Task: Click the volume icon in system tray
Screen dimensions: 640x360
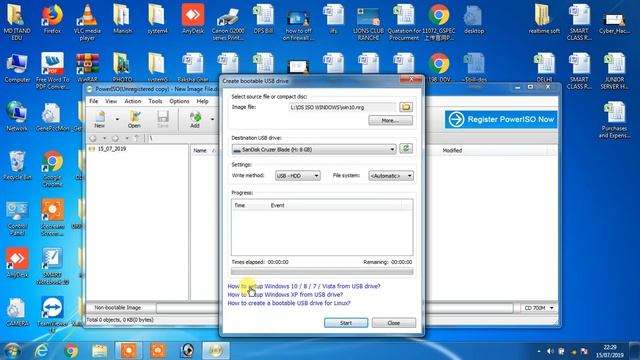Action: click(x=550, y=351)
